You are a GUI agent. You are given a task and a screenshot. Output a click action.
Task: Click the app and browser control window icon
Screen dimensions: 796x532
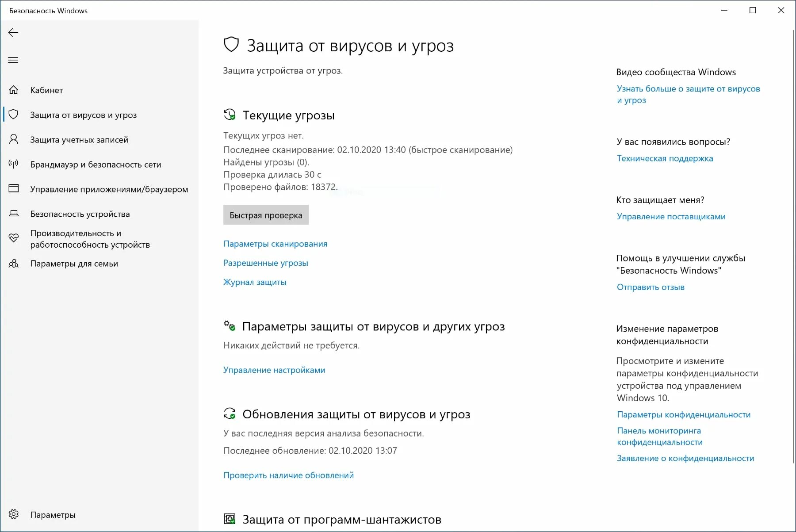click(x=14, y=188)
